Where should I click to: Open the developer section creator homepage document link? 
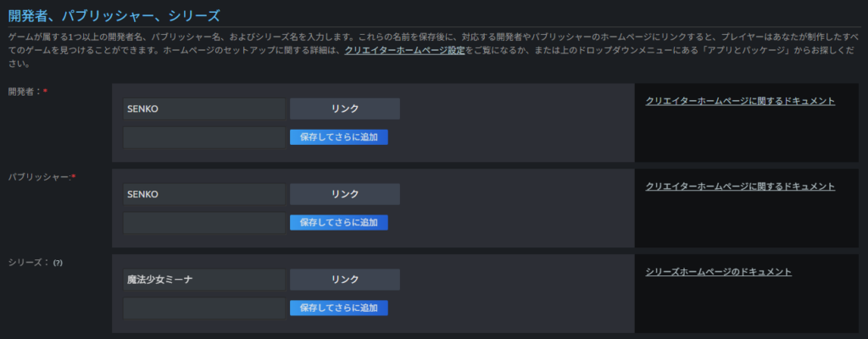click(740, 101)
